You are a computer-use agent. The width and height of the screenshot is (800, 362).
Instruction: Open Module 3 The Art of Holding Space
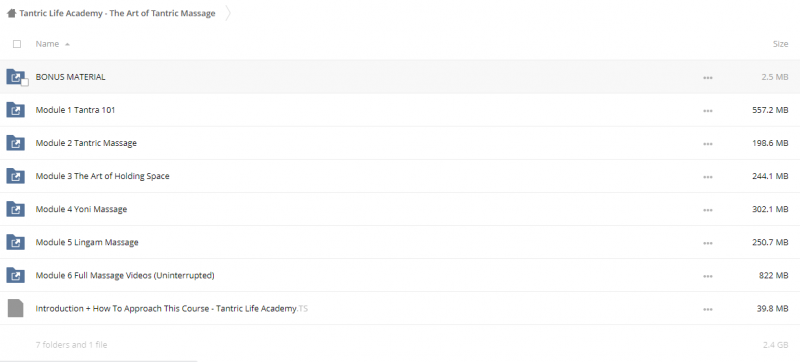[103, 176]
